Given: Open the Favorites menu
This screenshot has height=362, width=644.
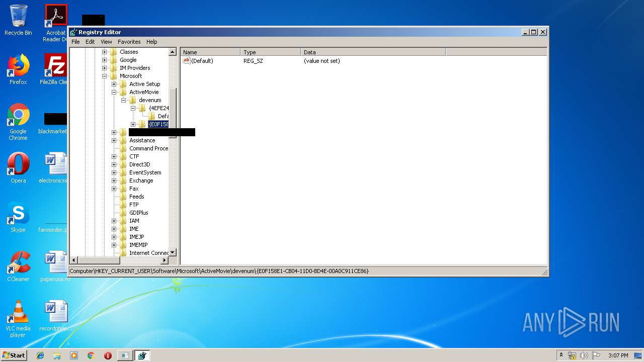Looking at the screenshot, I should [x=129, y=42].
